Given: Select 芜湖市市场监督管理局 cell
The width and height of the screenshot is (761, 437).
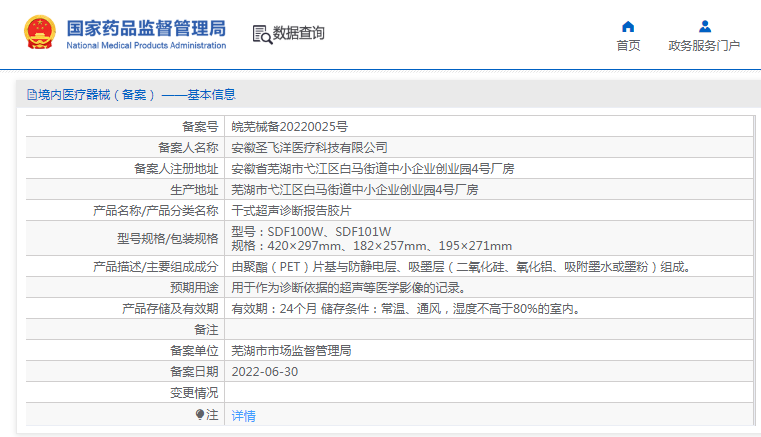Looking at the screenshot, I should (292, 351).
